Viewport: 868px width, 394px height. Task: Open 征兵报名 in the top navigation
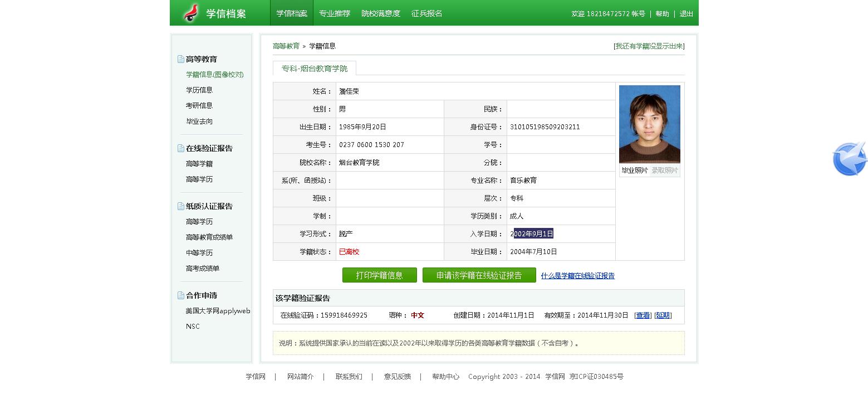click(426, 13)
